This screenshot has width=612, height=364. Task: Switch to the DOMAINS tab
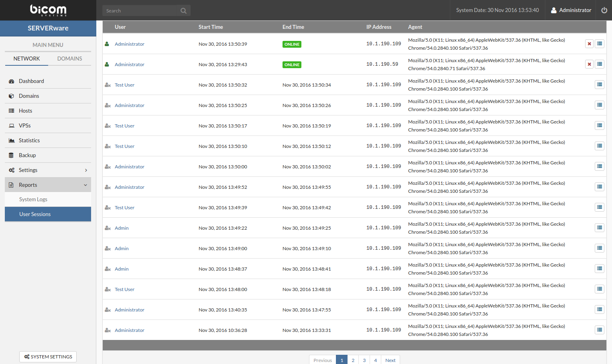pos(69,59)
